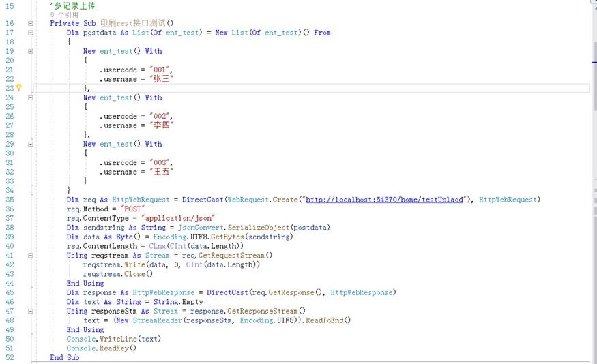Collapse the Using responseStm block at line 47
The height and width of the screenshot is (364, 597).
click(31, 311)
